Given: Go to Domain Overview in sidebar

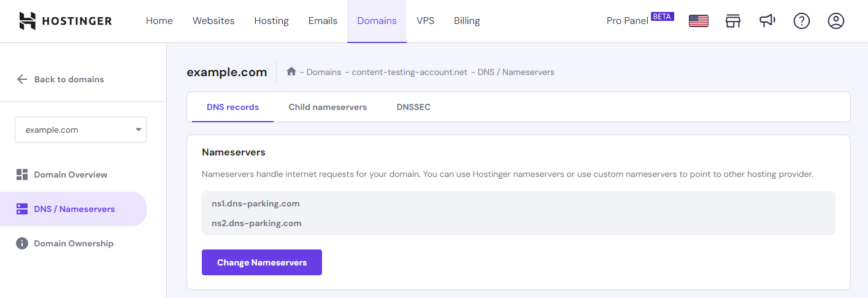Looking at the screenshot, I should 70,174.
